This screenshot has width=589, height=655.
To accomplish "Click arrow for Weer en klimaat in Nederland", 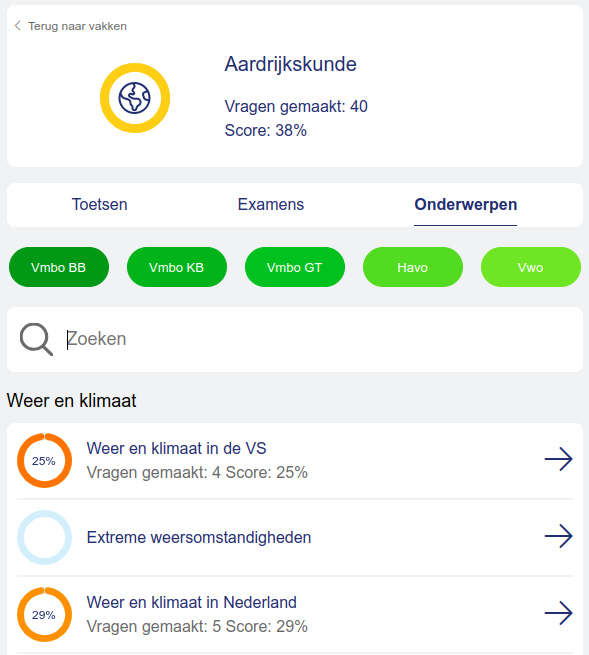I will [559, 613].
